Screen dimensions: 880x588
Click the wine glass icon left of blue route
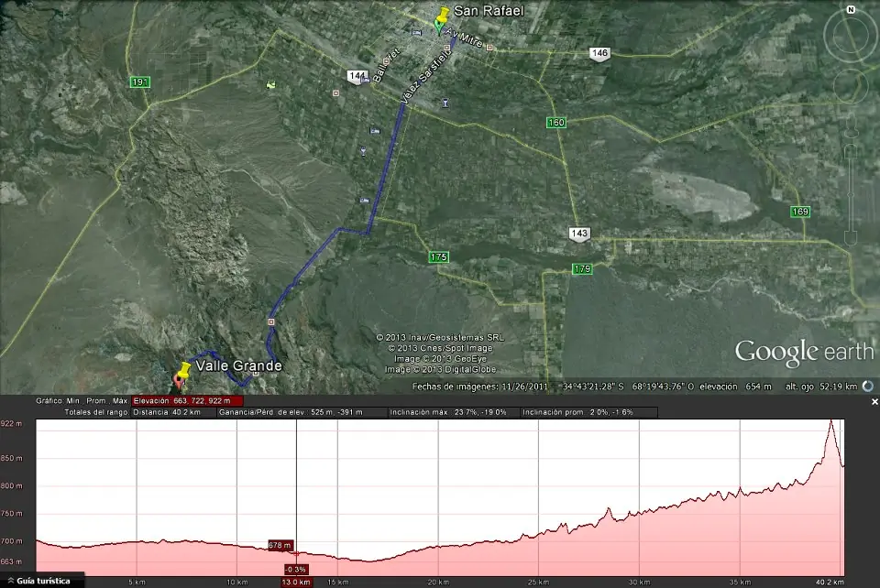[x=363, y=151]
